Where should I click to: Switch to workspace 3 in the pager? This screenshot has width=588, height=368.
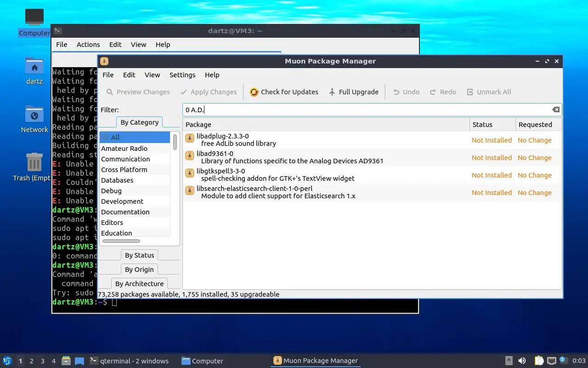pyautogui.click(x=43, y=361)
